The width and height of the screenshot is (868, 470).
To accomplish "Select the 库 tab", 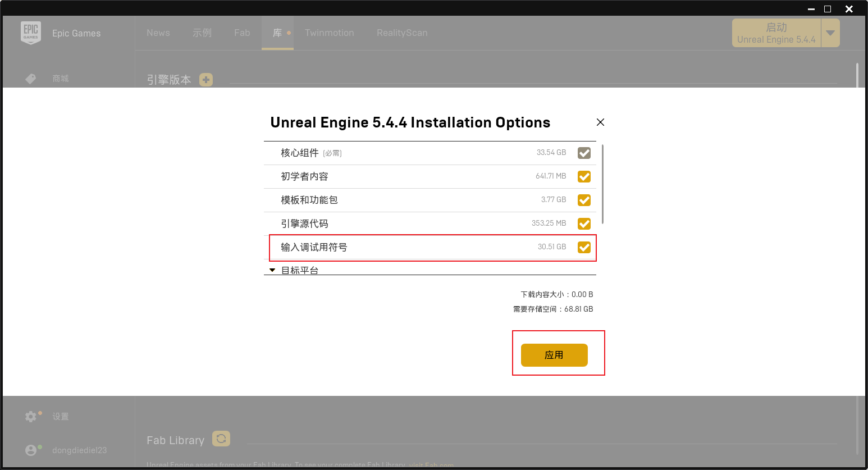I will click(x=277, y=33).
